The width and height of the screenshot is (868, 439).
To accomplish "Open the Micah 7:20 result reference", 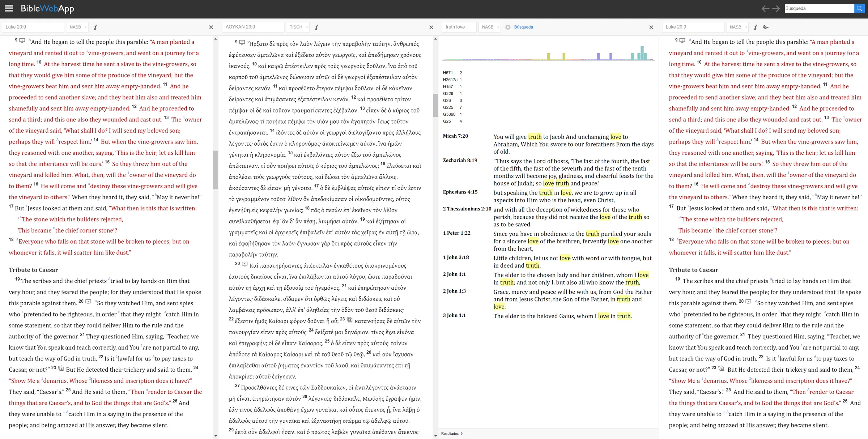I will coord(455,136).
